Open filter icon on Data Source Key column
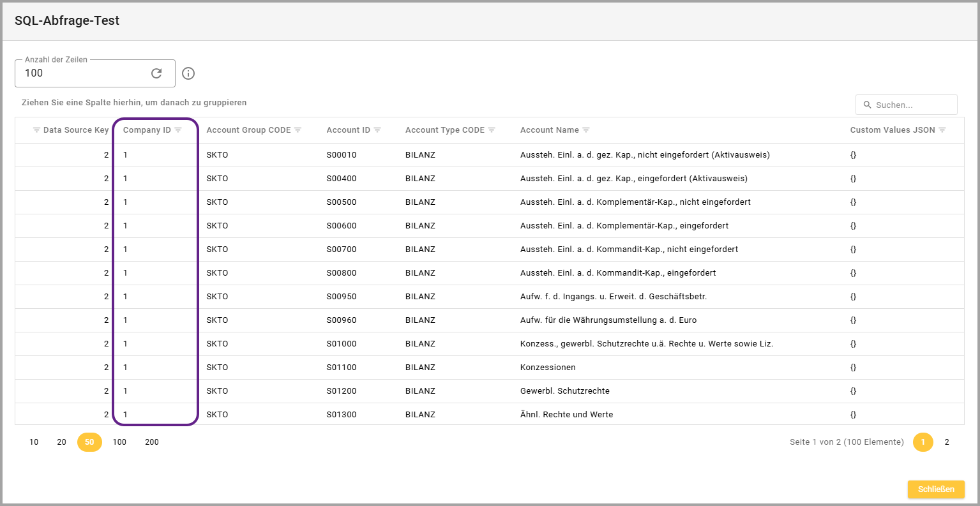Screen dimensions: 980x506 coord(36,130)
